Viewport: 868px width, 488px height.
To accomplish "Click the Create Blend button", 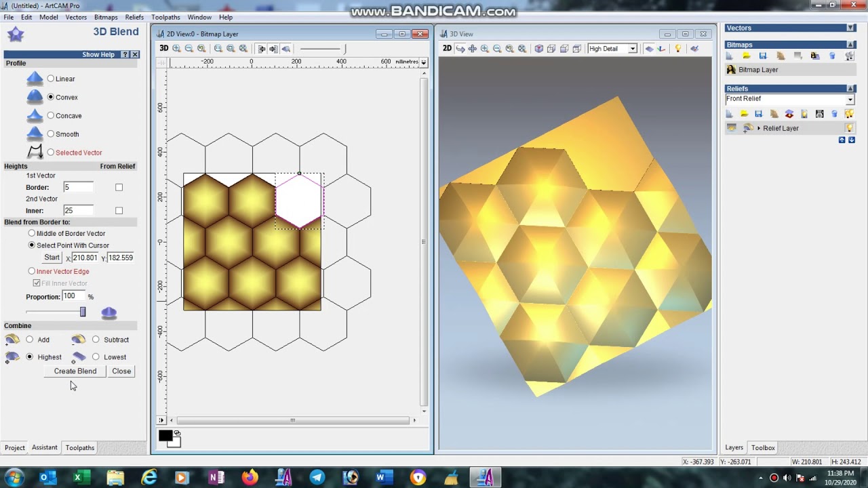I will click(75, 371).
